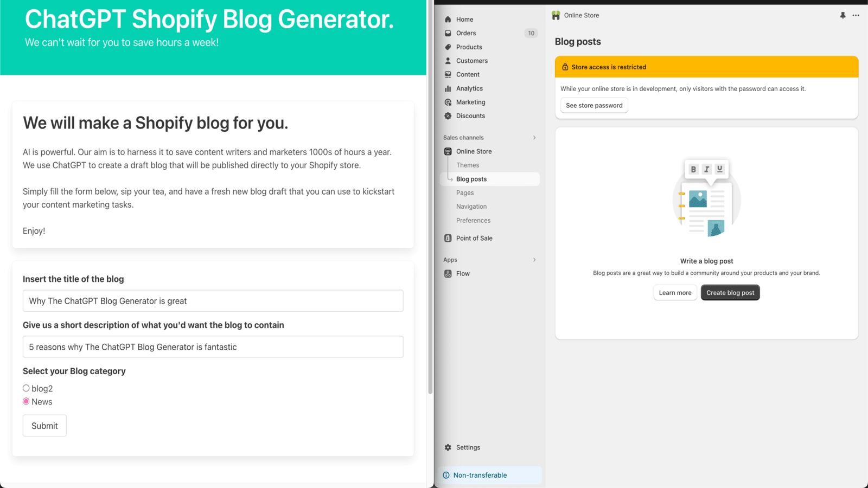Click the Customers person icon

point(448,61)
